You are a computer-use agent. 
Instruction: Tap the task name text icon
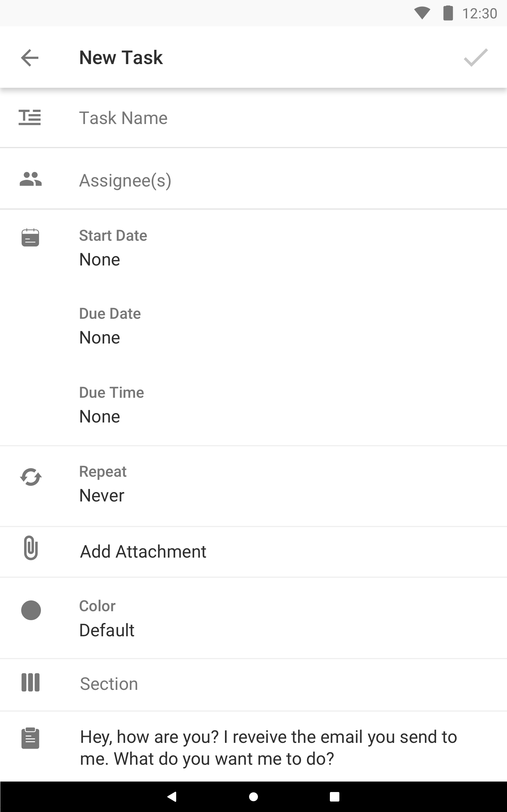pos(30,117)
